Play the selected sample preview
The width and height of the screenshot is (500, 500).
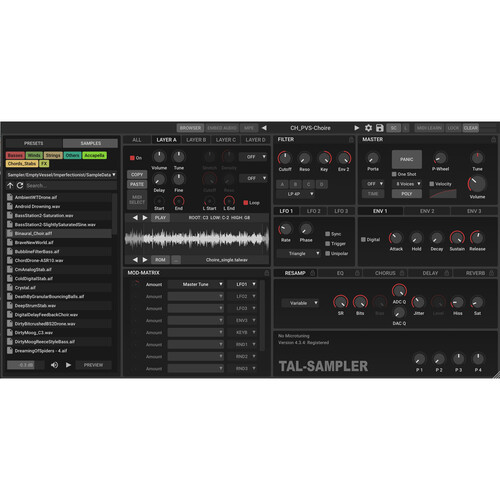click(x=68, y=365)
